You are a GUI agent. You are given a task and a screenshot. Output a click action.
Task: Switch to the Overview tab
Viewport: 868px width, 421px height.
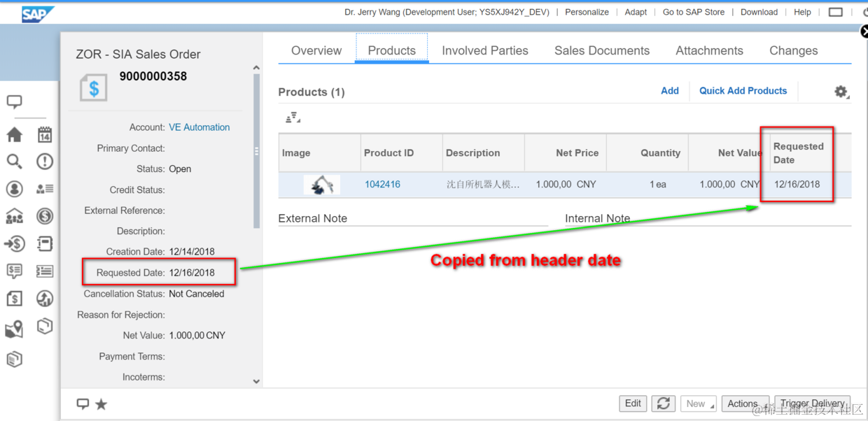click(316, 50)
